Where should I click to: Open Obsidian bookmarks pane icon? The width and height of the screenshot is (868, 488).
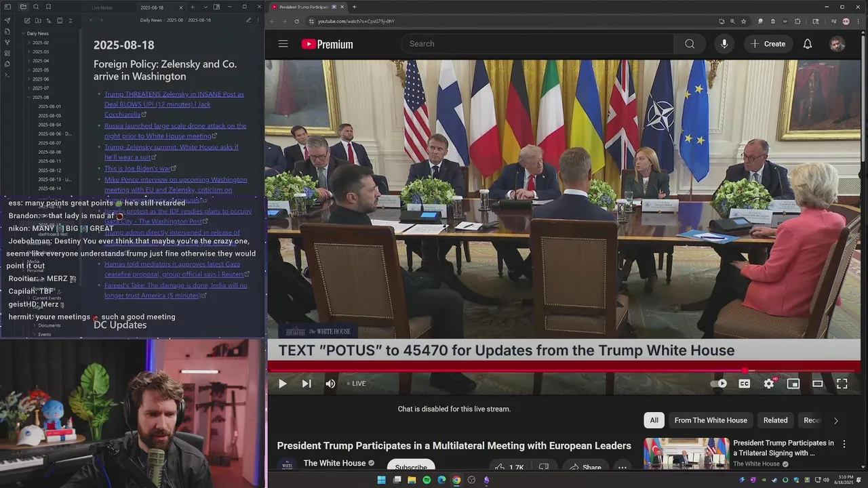pyautogui.click(x=48, y=7)
